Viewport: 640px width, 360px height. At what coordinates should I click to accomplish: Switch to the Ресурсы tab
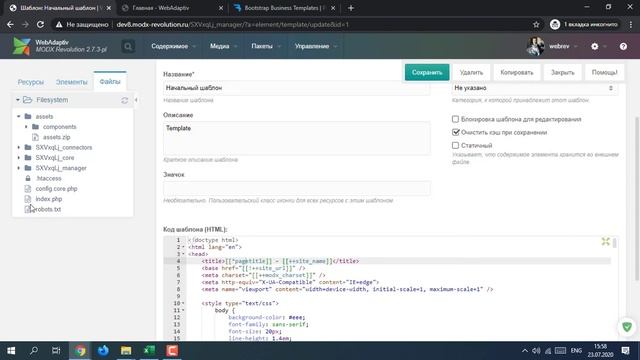[31, 82]
